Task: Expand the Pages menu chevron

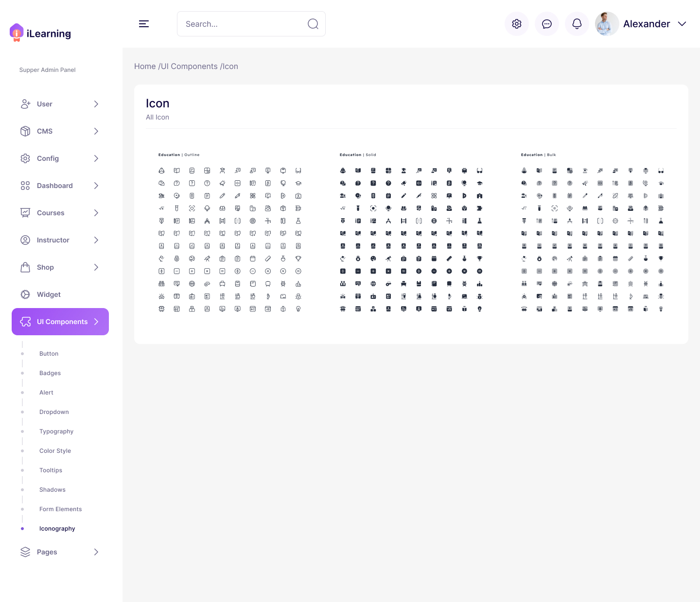Action: 96,552
